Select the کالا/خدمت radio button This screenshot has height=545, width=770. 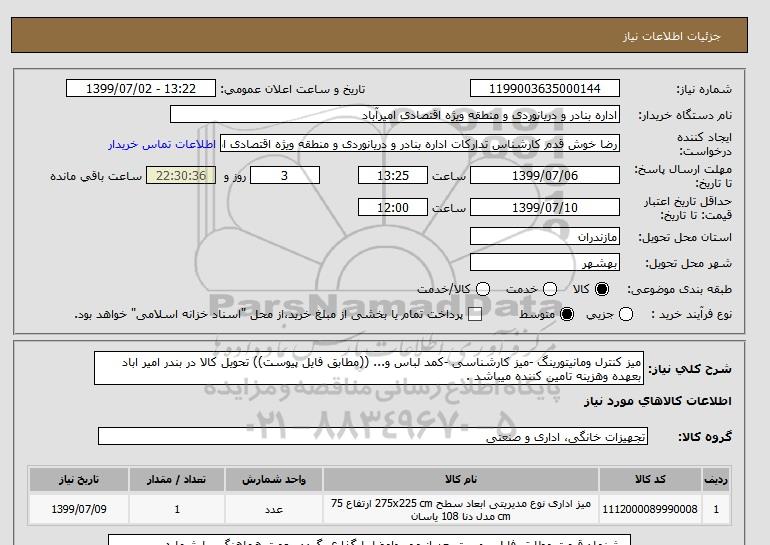pos(483,289)
